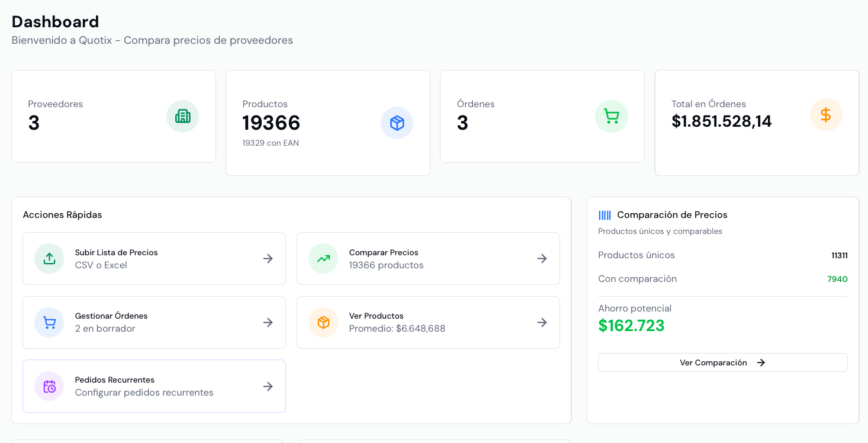
Task: Click the purple calendar clock icon
Action: click(x=49, y=386)
